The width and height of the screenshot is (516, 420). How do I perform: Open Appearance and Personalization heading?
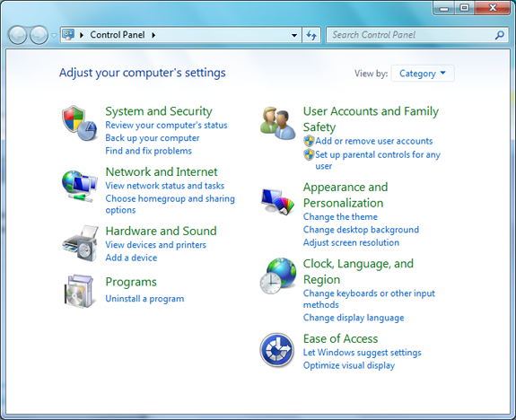click(345, 195)
